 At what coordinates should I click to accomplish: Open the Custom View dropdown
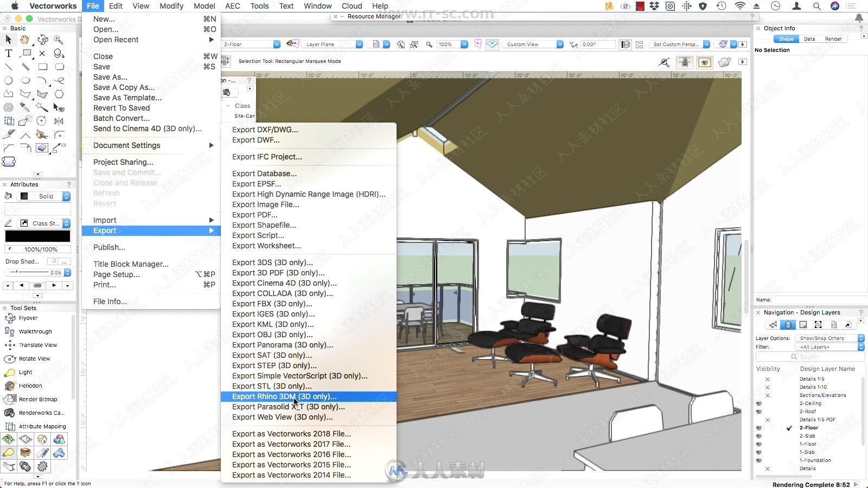tap(533, 44)
